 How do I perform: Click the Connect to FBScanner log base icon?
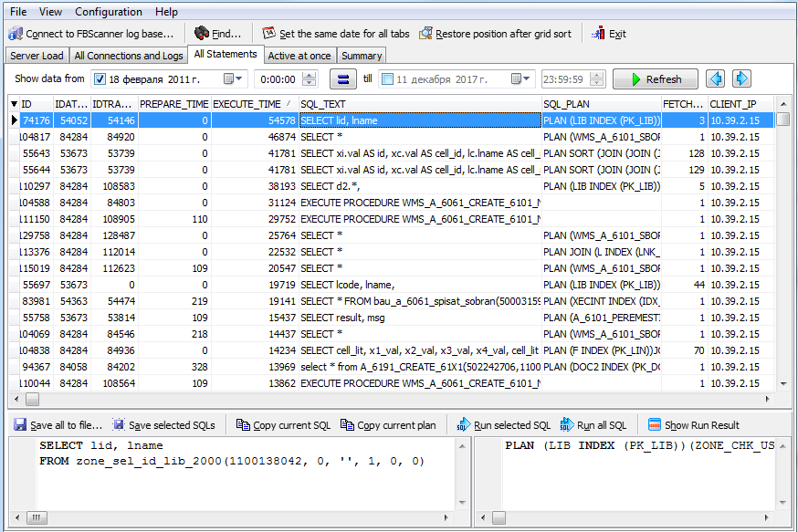(x=16, y=34)
